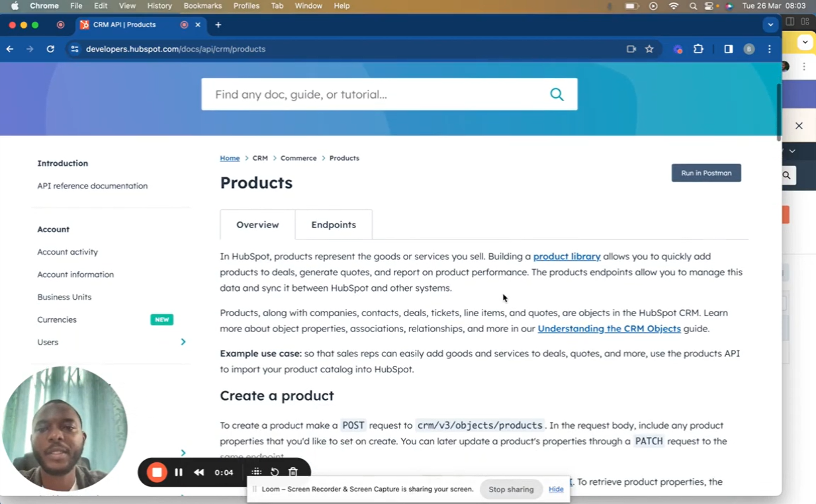The height and width of the screenshot is (504, 816).
Task: Open the Chrome profile avatar B
Action: (749, 49)
